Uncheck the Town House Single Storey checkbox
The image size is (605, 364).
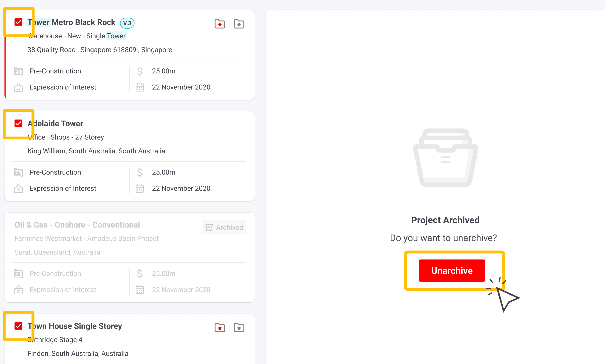click(x=18, y=326)
